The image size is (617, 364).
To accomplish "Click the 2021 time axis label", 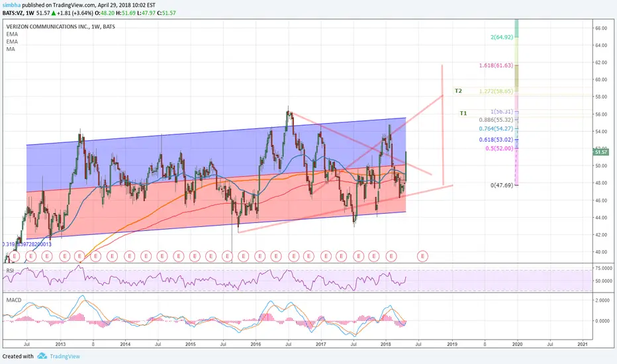I will pyautogui.click(x=583, y=344).
